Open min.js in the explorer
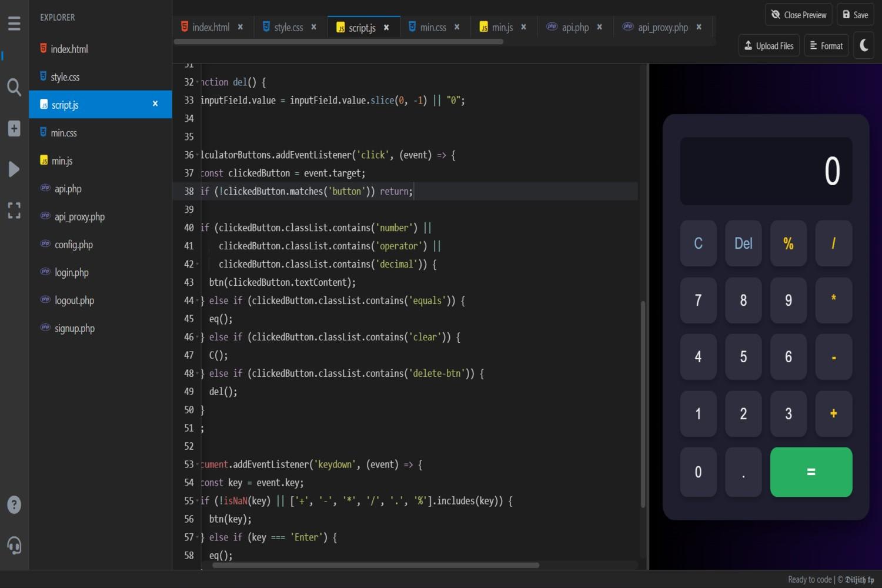 101,161
